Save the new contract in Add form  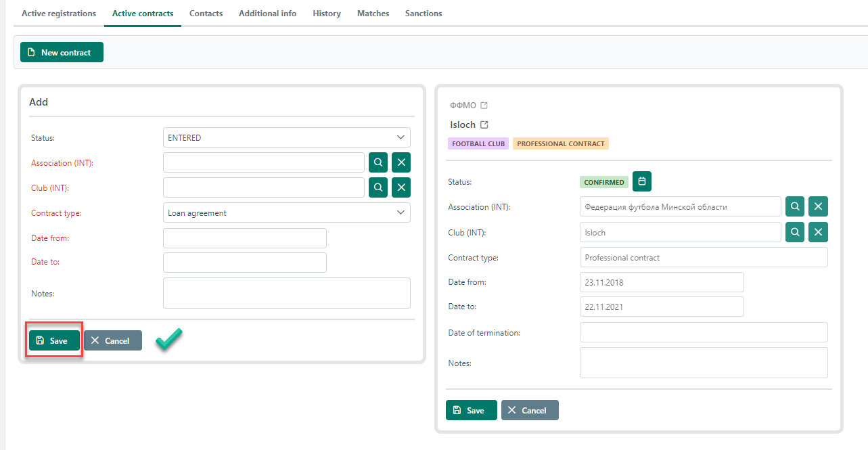pyautogui.click(x=53, y=340)
